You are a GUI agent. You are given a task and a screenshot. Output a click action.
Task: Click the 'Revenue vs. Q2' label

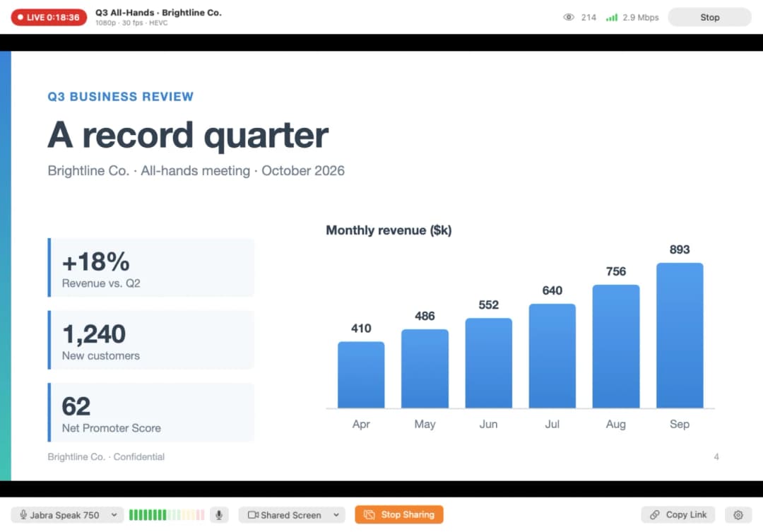pyautogui.click(x=101, y=283)
